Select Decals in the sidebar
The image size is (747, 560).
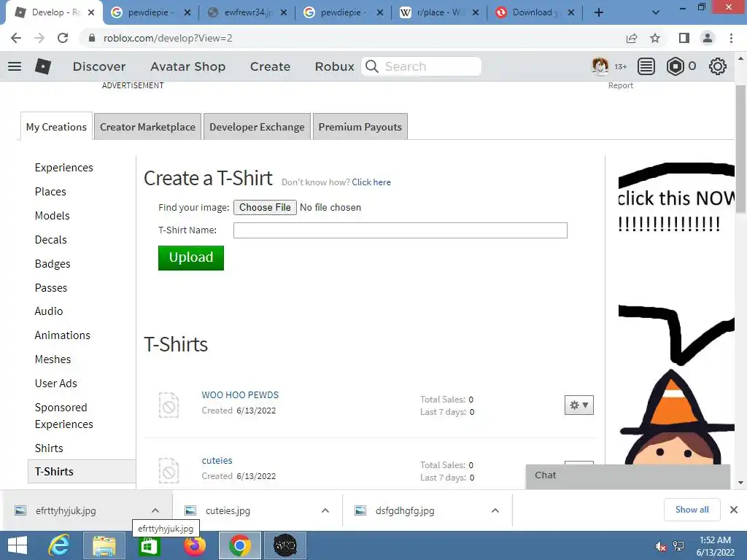50,239
